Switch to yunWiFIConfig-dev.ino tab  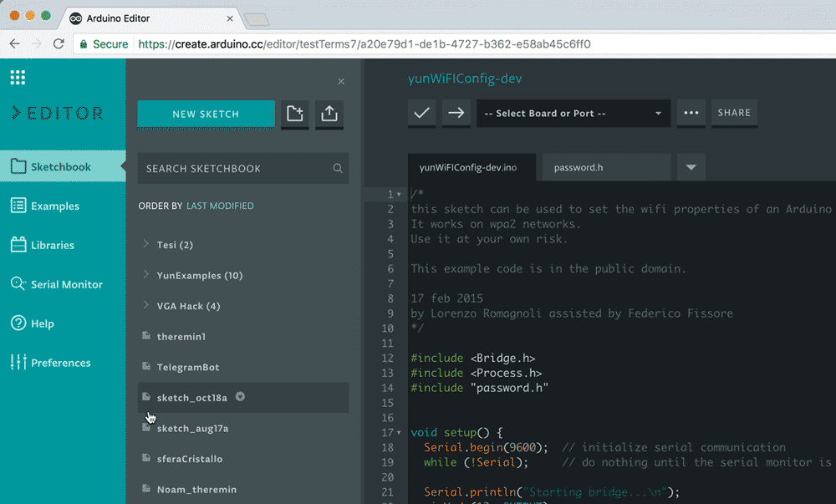tap(472, 167)
